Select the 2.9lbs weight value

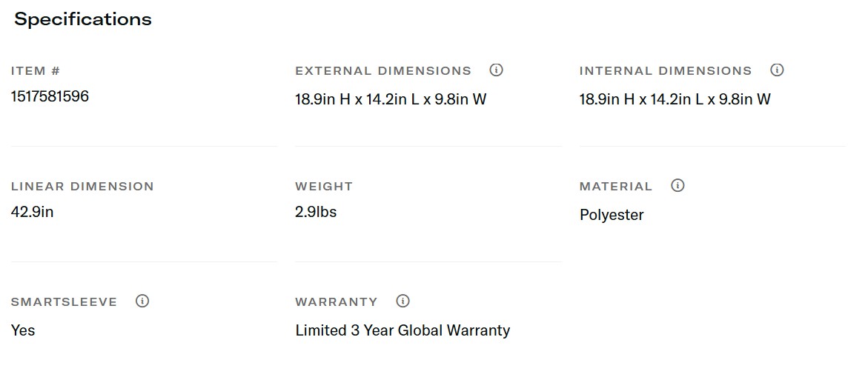(x=316, y=212)
